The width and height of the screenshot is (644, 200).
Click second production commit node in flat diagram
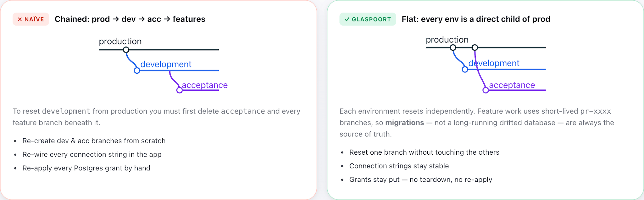[x=475, y=48]
